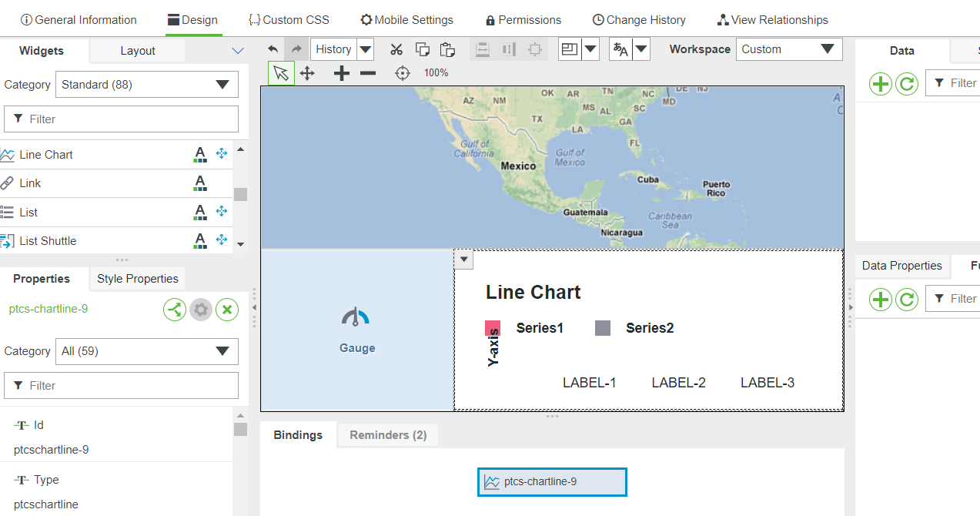
Task: Paste widget using the clipboard icon
Action: pyautogui.click(x=447, y=49)
